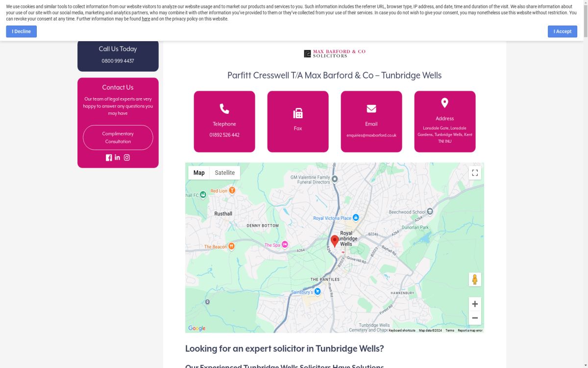Toggle fullscreen view of the map
The image size is (588, 368).
pyautogui.click(x=474, y=173)
